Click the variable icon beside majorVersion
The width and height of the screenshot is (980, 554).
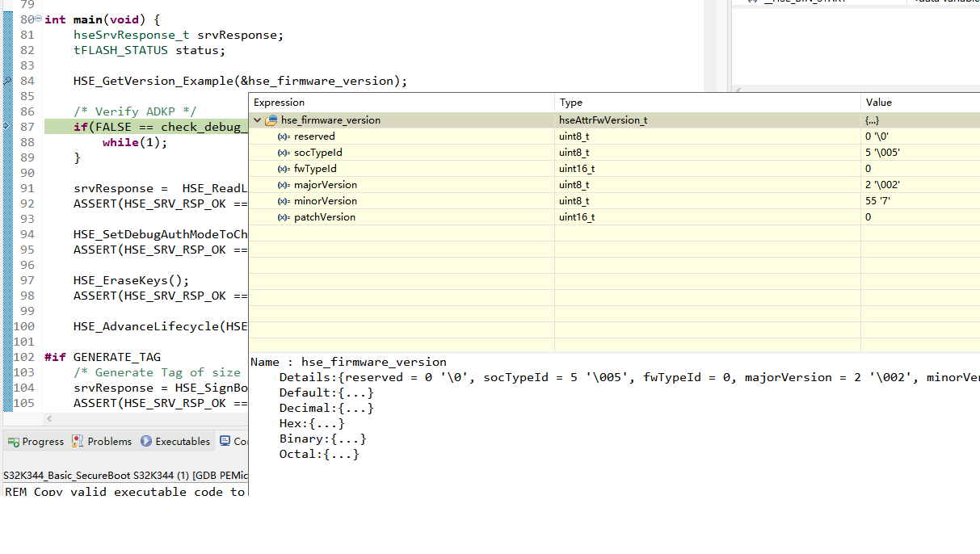tap(284, 185)
